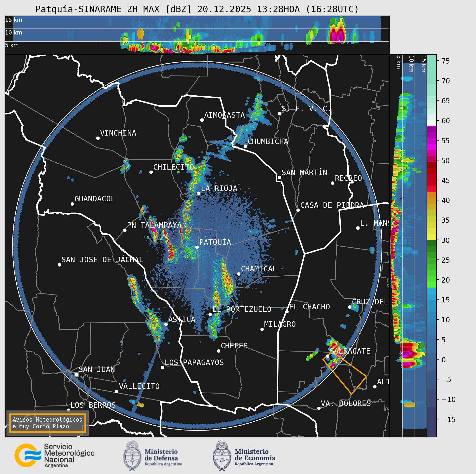Pick the marker dot for San Juan
The height and width of the screenshot is (474, 476).
coord(76,374)
